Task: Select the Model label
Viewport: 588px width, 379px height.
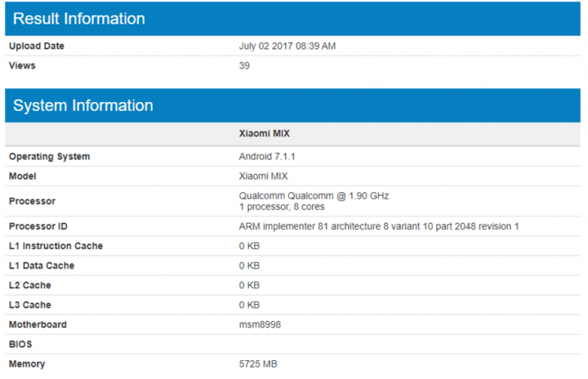Action: pos(23,176)
